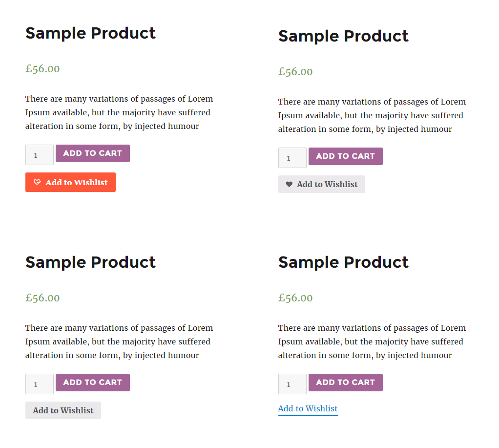This screenshot has width=499, height=448.
Task: Open the Sample Product title of the blue-wishlist-link product
Action: [x=343, y=262]
